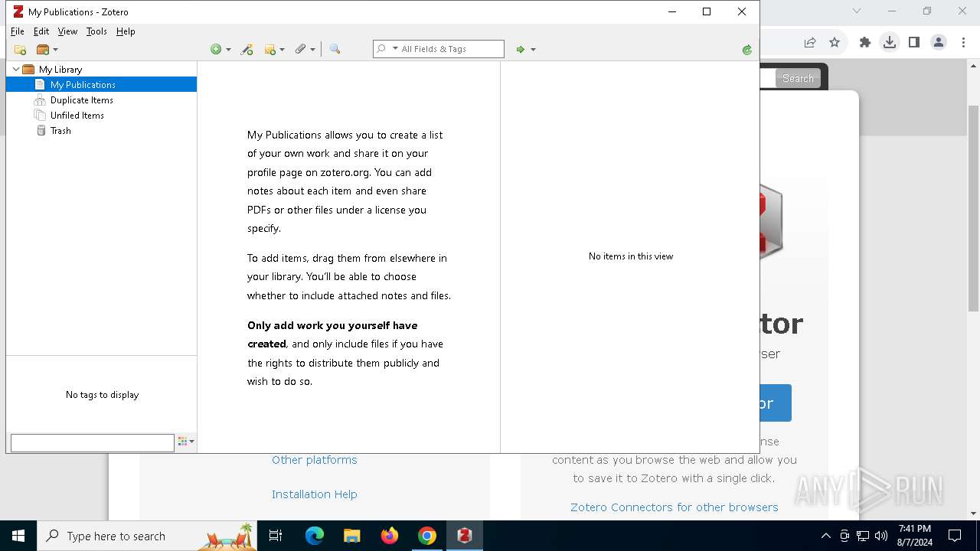The width and height of the screenshot is (980, 551).
Task: Open the Chrome profile avatar
Action: 939,43
